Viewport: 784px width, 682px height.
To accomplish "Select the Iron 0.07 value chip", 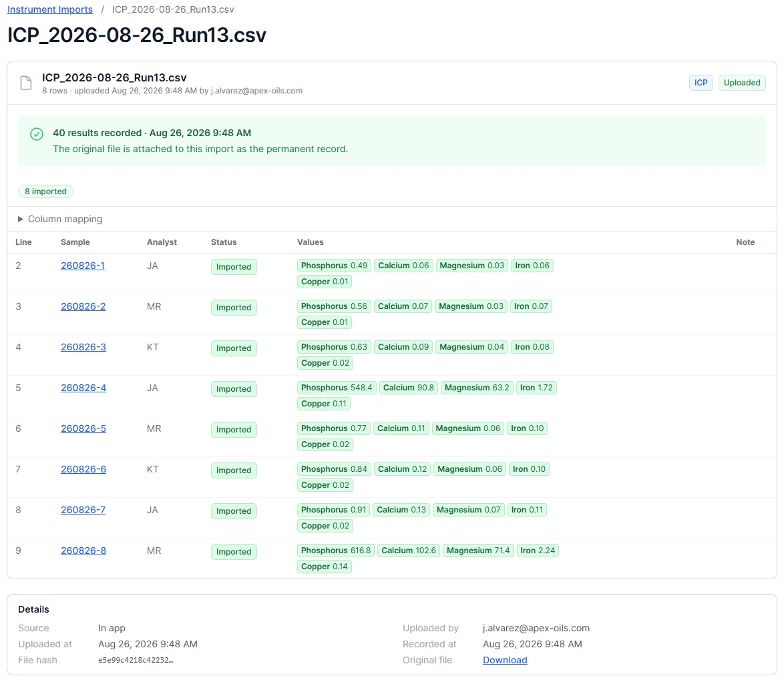I will (531, 306).
